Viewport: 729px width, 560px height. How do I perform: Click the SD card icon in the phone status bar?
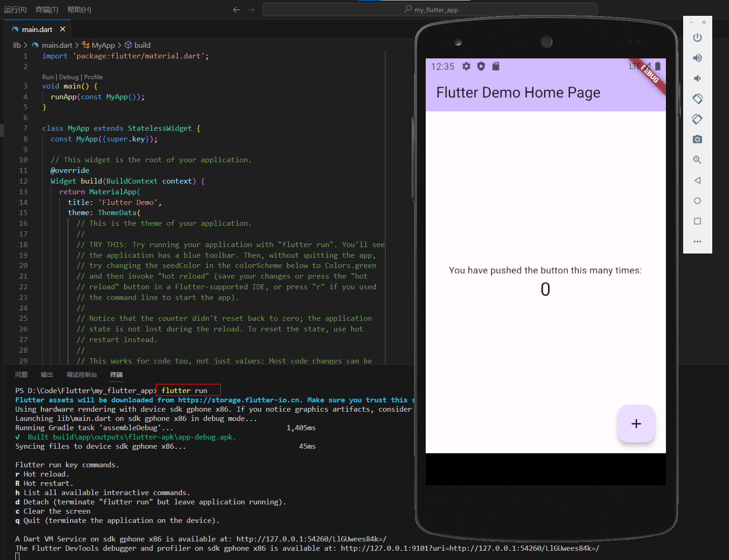pyautogui.click(x=496, y=66)
